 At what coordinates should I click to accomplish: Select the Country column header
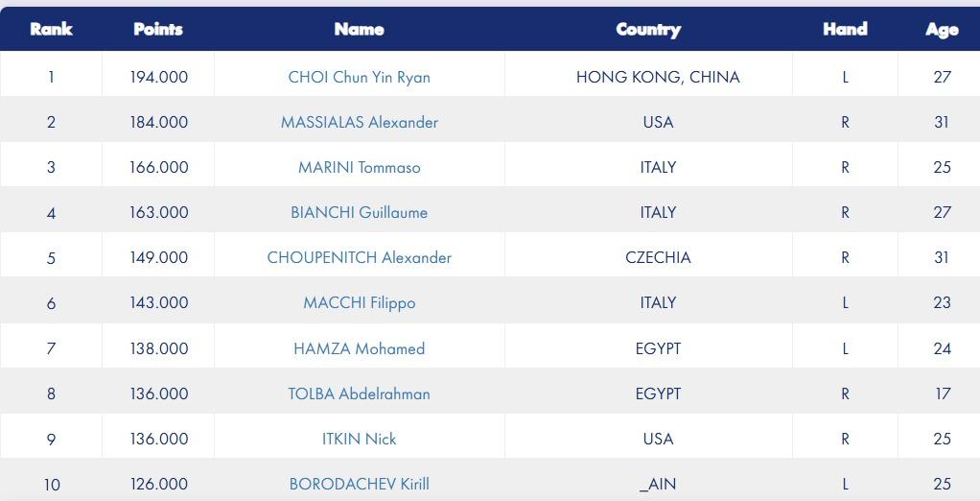[648, 29]
